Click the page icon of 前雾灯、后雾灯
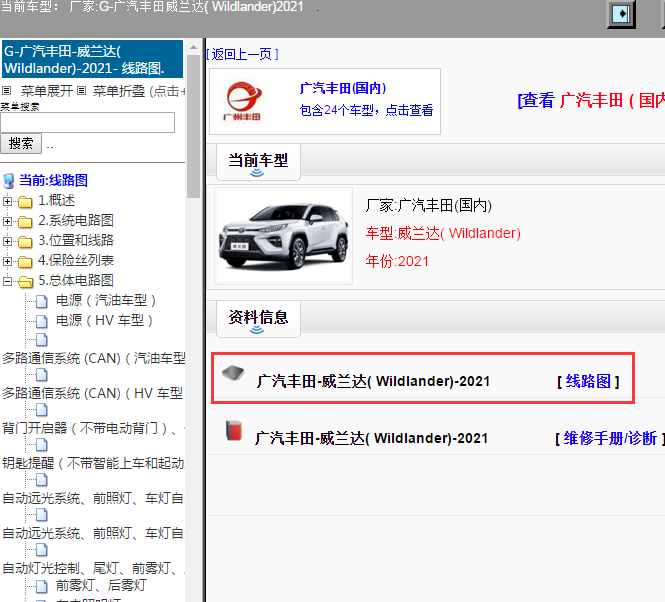 coord(42,586)
